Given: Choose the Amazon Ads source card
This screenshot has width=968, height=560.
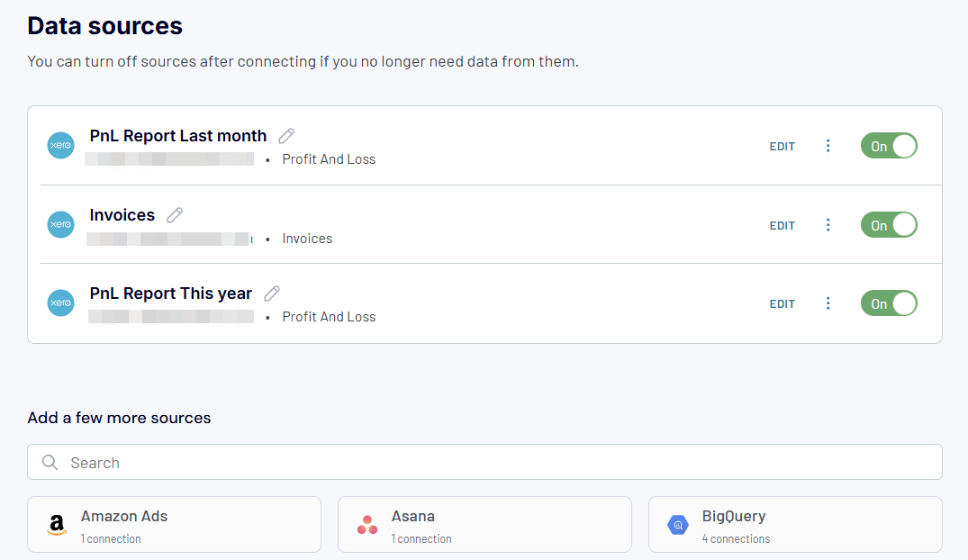Looking at the screenshot, I should tap(174, 525).
